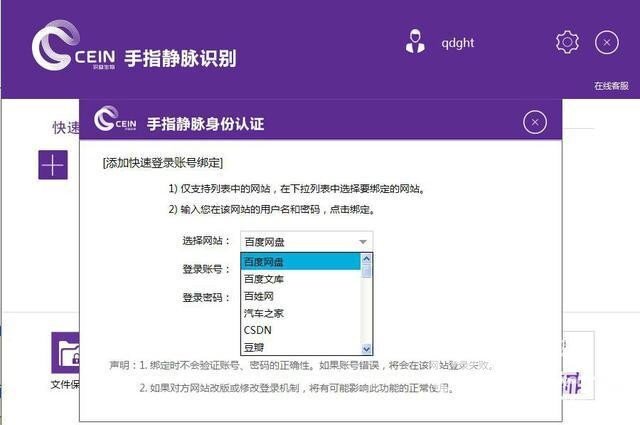The width and height of the screenshot is (640, 425).
Task: Open the 在线客服 online support link
Action: [611, 86]
